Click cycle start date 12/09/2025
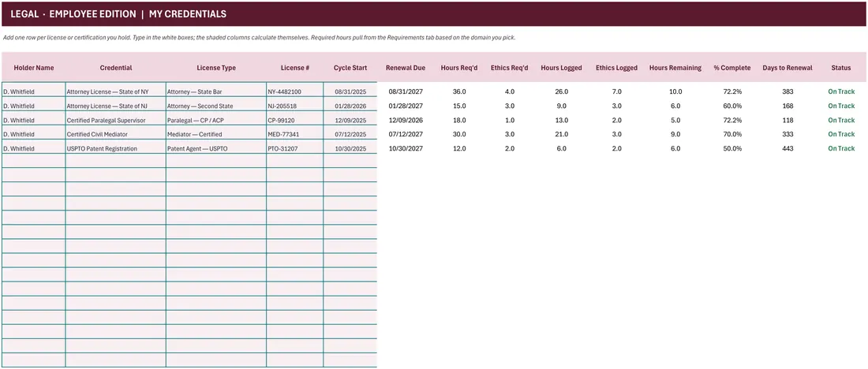Image resolution: width=868 pixels, height=369 pixels. (x=350, y=120)
